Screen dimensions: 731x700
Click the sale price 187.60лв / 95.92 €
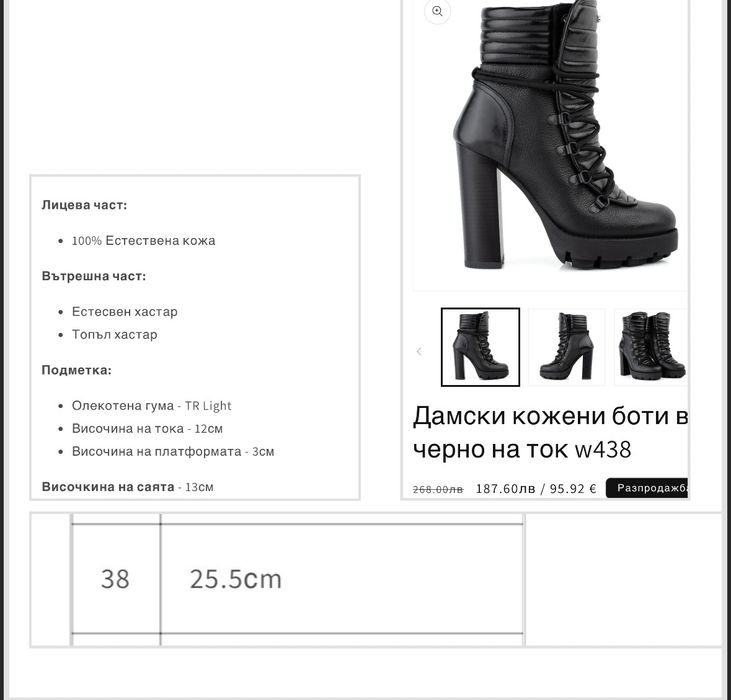pos(536,488)
